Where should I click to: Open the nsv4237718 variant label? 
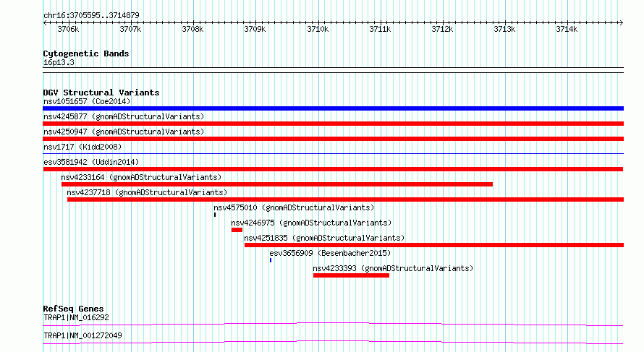pyautogui.click(x=147, y=192)
